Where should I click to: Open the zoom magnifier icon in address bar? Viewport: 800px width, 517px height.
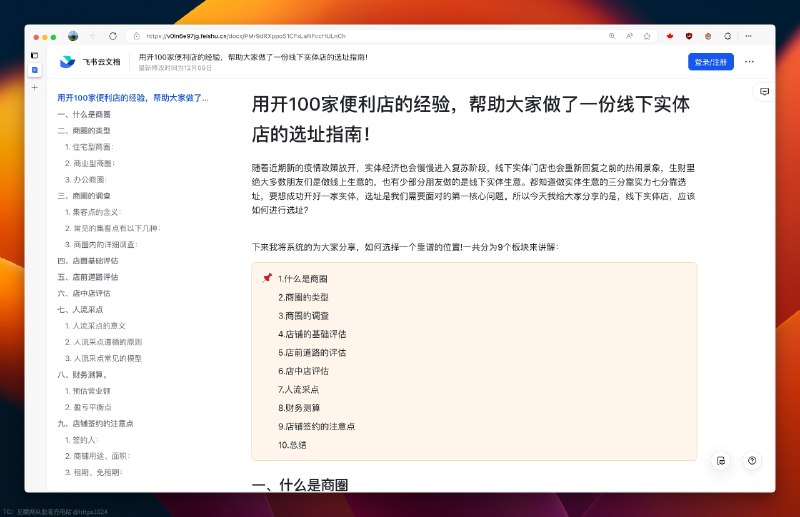tap(612, 36)
